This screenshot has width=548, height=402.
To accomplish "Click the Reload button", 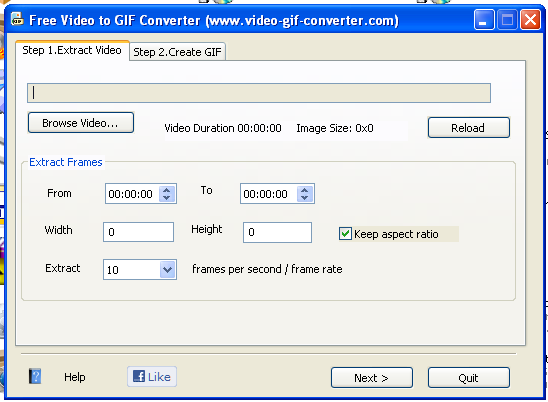I will [469, 128].
